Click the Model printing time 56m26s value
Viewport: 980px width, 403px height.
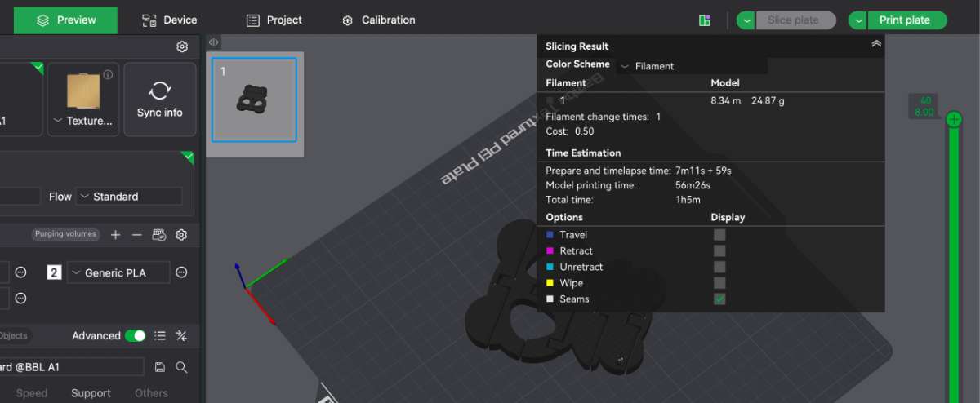[693, 185]
